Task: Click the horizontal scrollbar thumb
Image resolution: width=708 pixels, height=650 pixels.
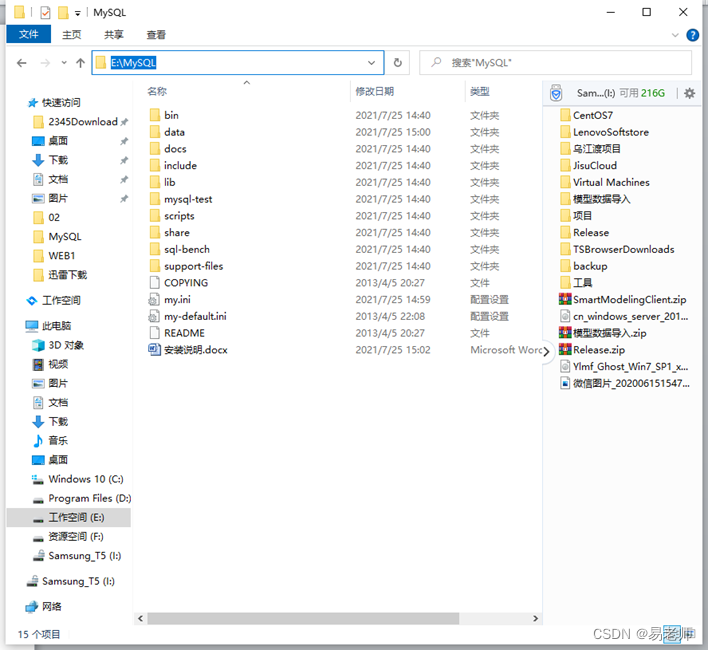Action: 303,618
